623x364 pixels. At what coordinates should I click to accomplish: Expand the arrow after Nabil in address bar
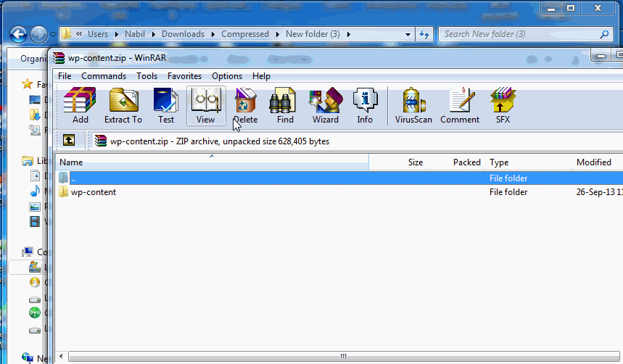(x=153, y=35)
